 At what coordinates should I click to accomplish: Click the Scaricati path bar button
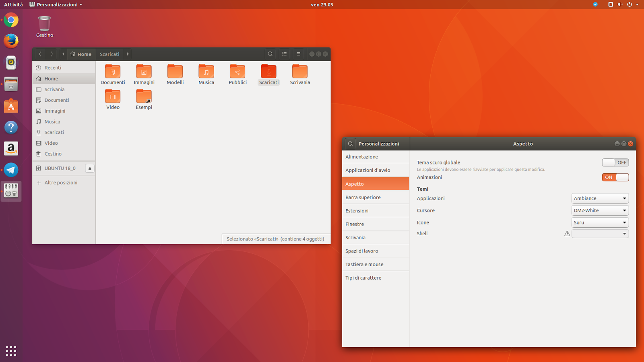(x=109, y=54)
